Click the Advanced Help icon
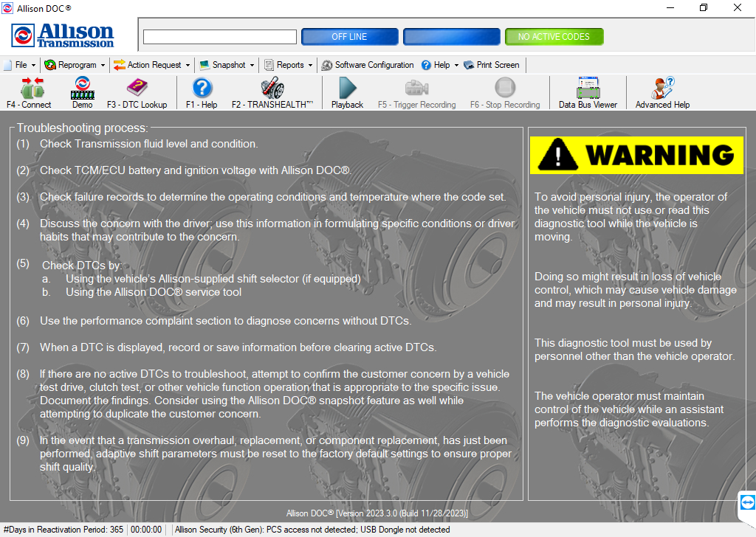This screenshot has width=756, height=537. pyautogui.click(x=661, y=91)
